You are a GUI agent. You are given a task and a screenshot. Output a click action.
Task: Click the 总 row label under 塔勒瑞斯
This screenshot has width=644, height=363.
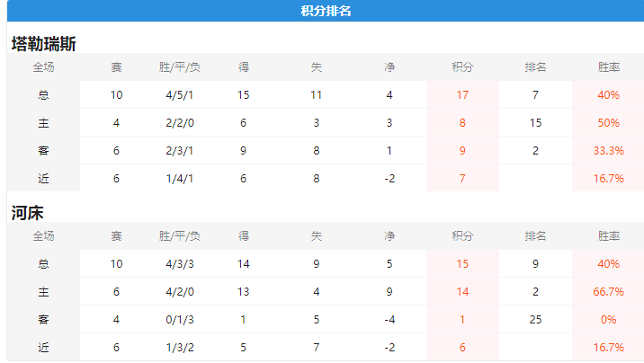click(x=43, y=95)
